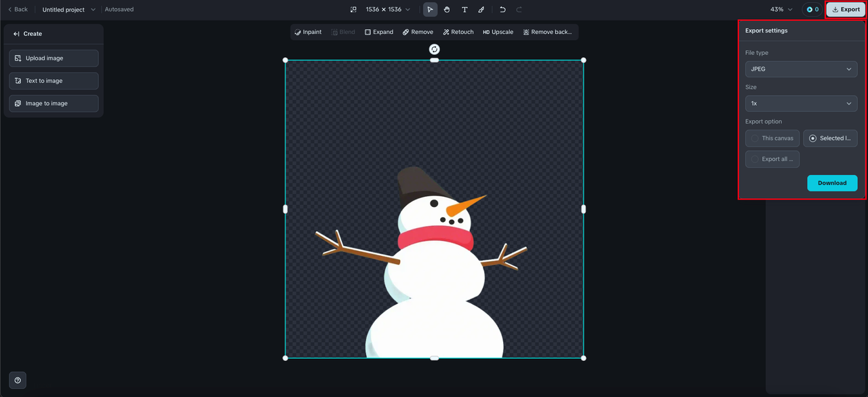Click the Autosaved status text
Viewport: 868px width, 397px height.
click(x=119, y=10)
